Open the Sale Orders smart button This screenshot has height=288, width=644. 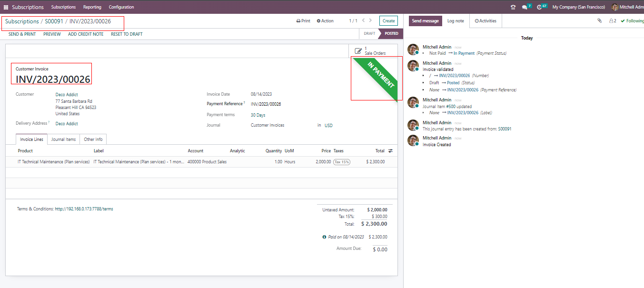370,51
